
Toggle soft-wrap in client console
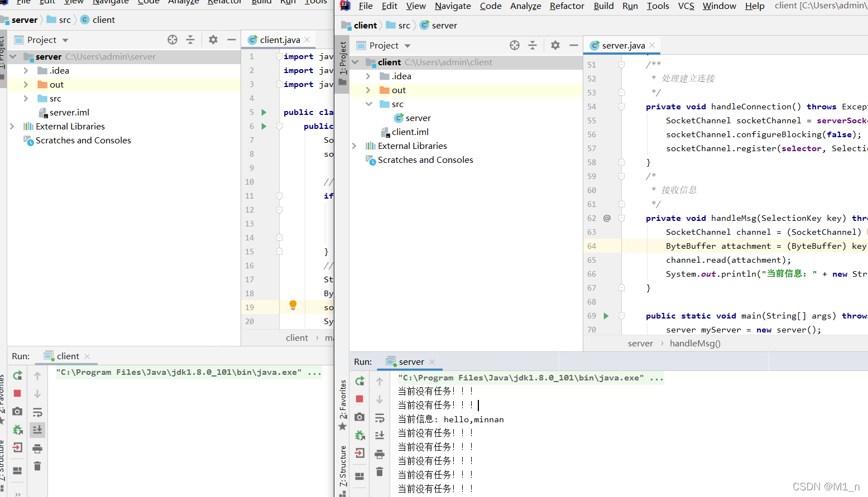coord(37,412)
